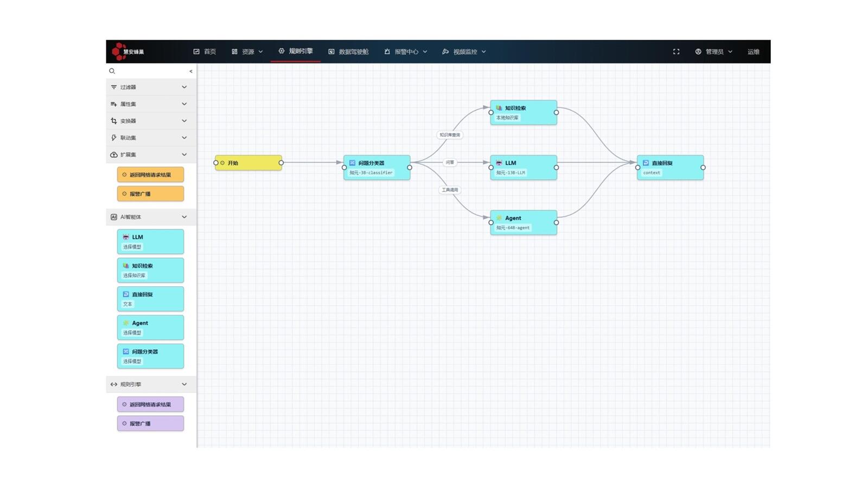The image size is (868, 488).
Task: Click the LLM node icon on the canvas
Action: pyautogui.click(x=499, y=163)
